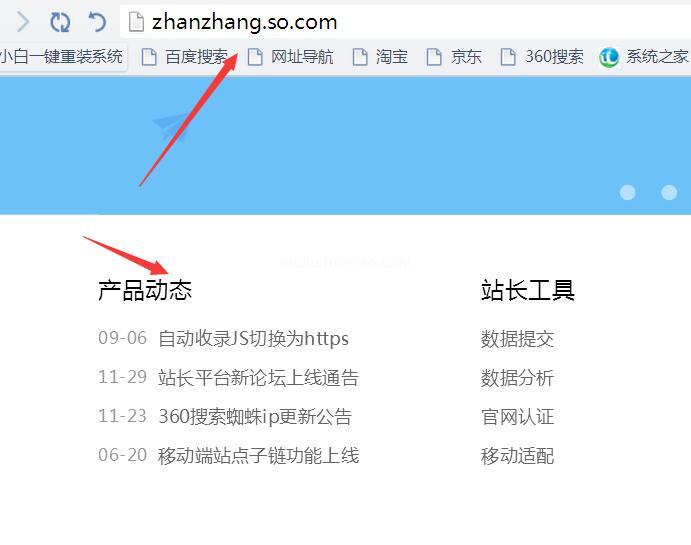Screen dimensions: 691x545
Task: Open the 数据提交 tool link
Action: [517, 339]
